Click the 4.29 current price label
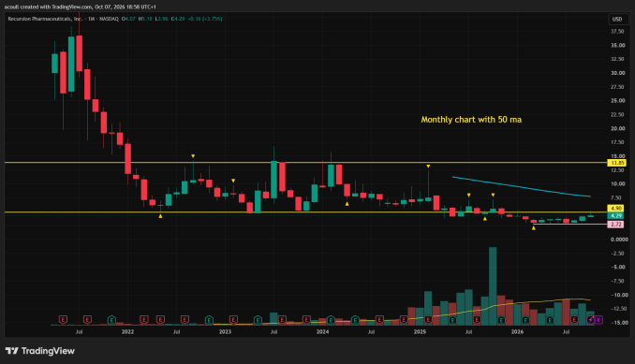 pyautogui.click(x=616, y=216)
